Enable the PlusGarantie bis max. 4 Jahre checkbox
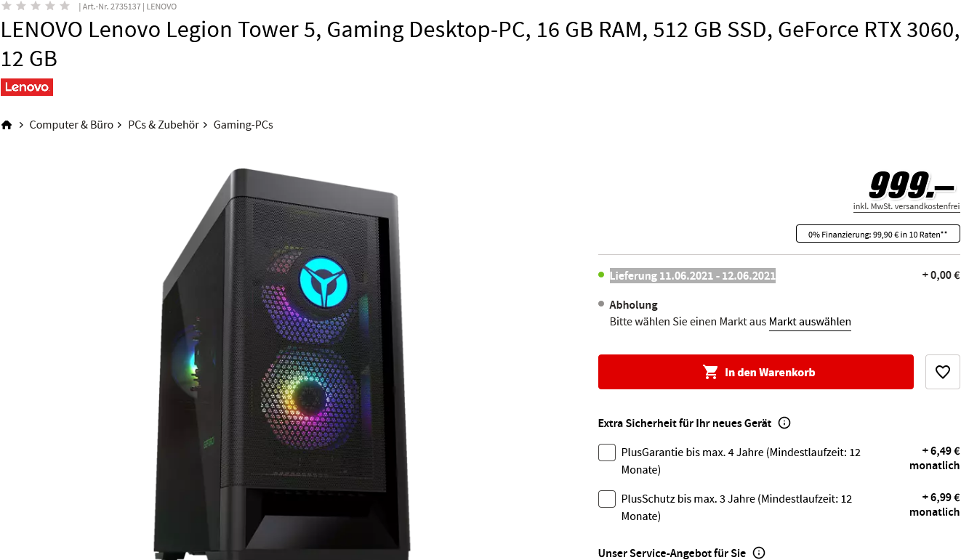Viewport: 977px width, 560px height. (607, 453)
